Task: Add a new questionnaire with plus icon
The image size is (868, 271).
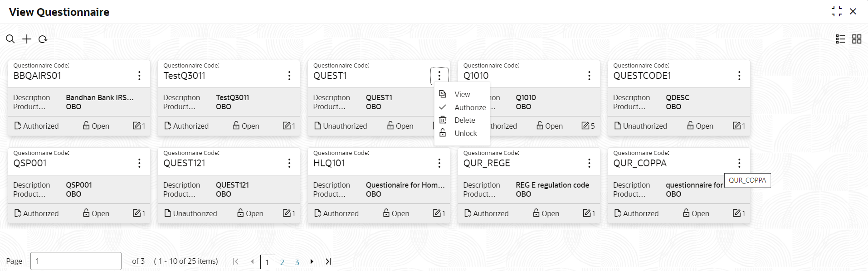Action: point(27,39)
